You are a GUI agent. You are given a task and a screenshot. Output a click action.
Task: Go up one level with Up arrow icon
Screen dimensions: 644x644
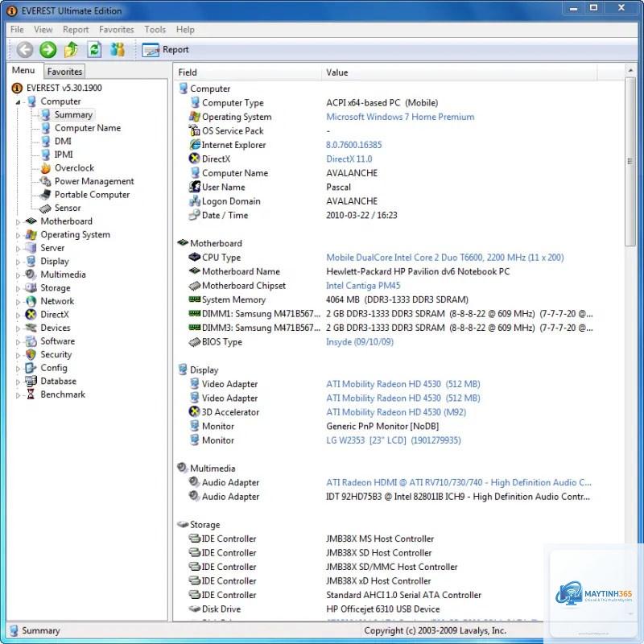tap(71, 50)
